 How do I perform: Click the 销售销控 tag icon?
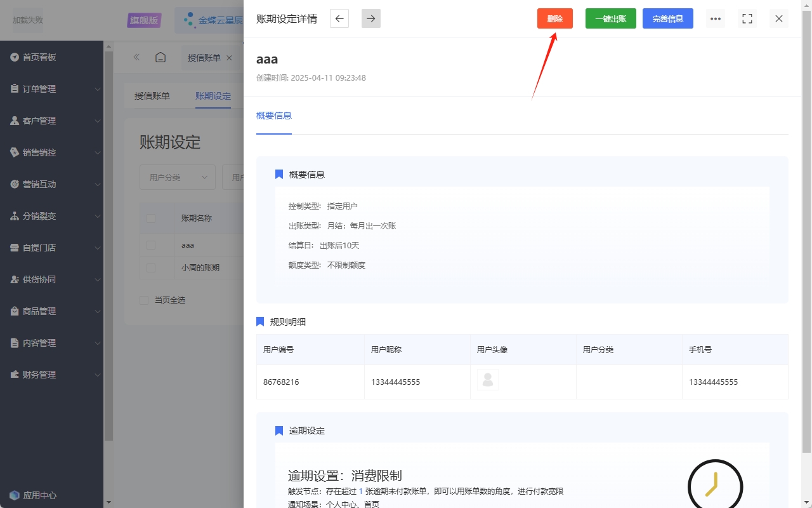pos(15,152)
